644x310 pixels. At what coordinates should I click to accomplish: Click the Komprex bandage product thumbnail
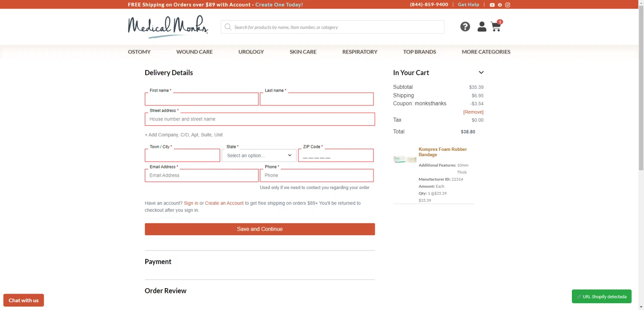(x=405, y=159)
